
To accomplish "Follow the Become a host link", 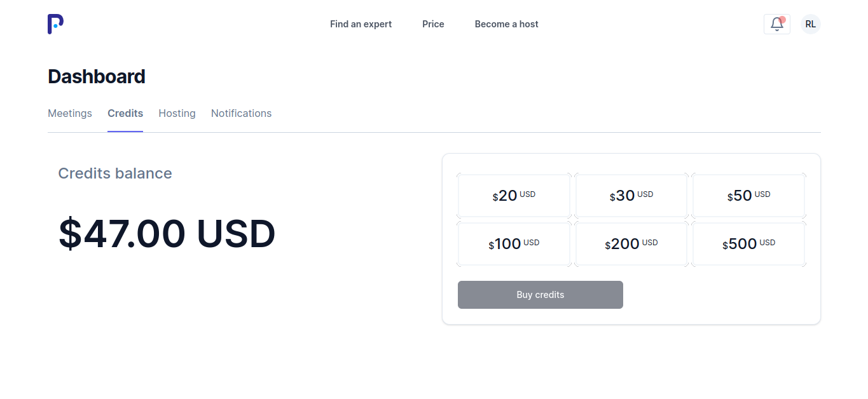I will [506, 24].
